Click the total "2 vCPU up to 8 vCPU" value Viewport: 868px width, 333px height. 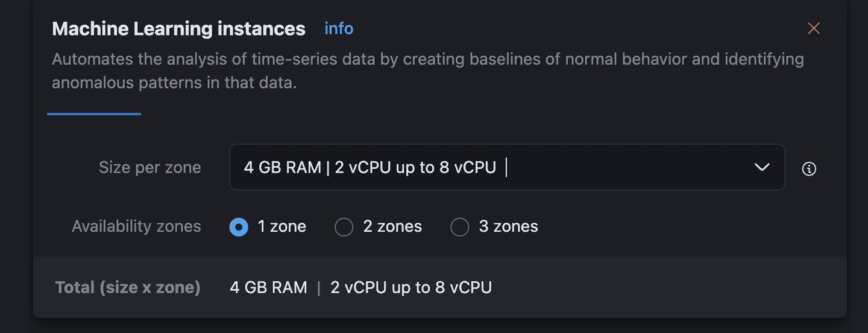[411, 287]
